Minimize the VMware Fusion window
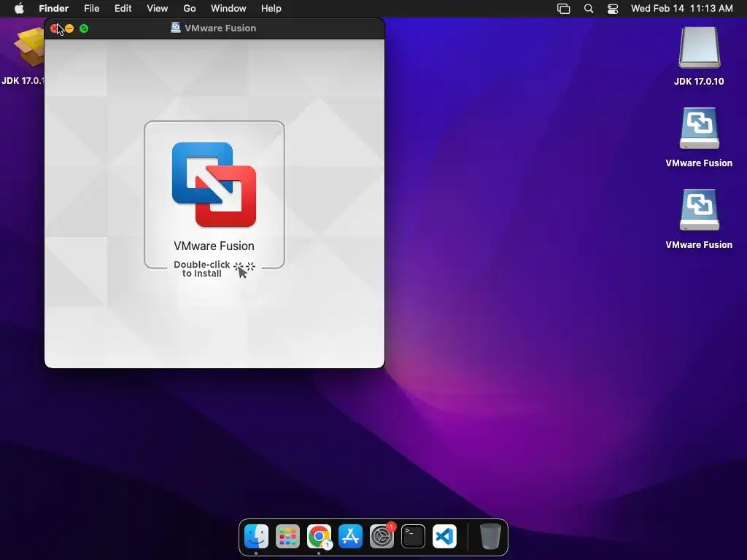Image resolution: width=747 pixels, height=560 pixels. pos(69,28)
